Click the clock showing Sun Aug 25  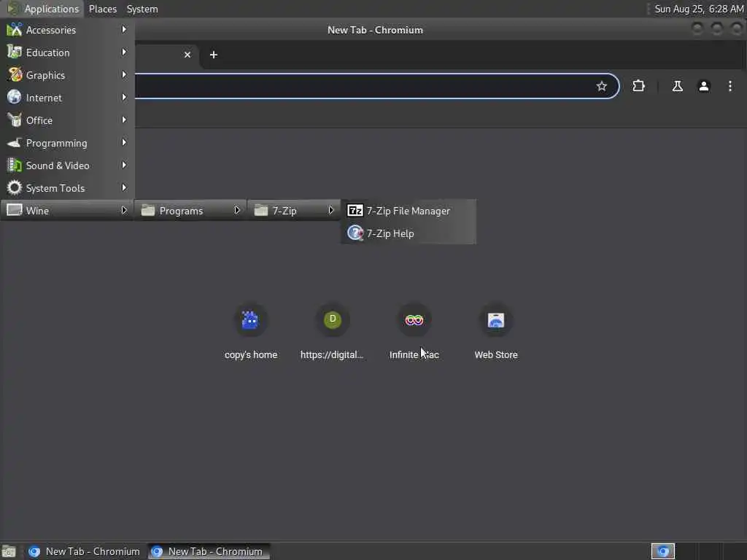(698, 9)
